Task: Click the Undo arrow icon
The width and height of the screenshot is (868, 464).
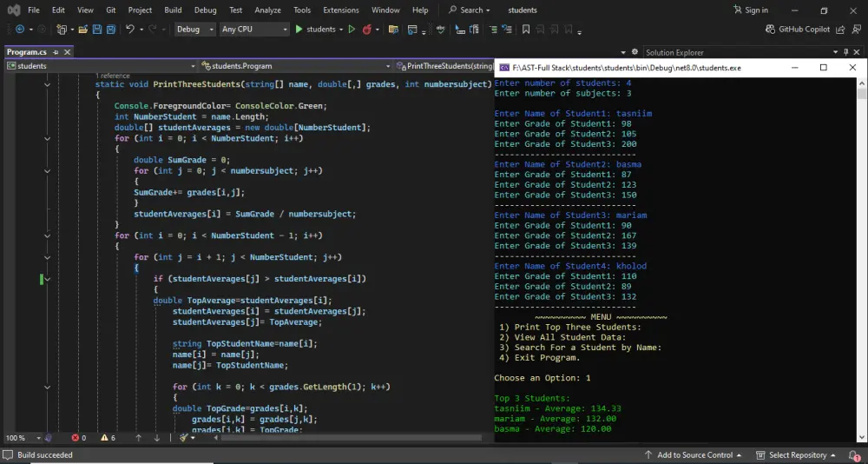Action: (129, 30)
